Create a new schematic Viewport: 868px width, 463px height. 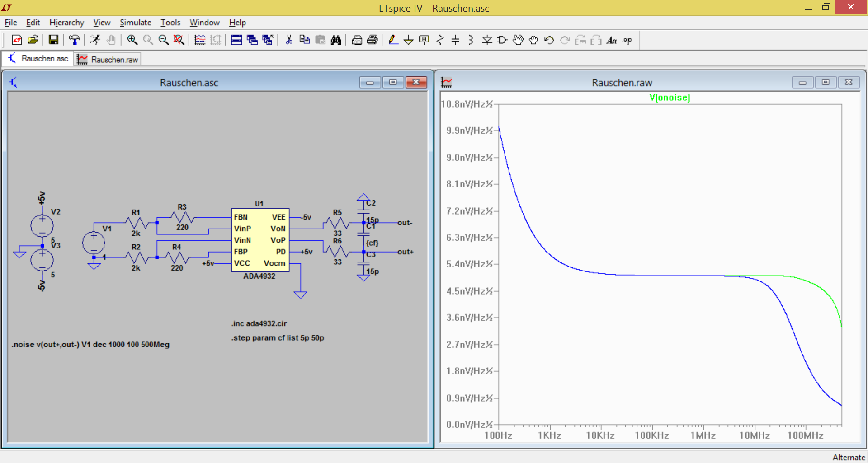point(17,40)
